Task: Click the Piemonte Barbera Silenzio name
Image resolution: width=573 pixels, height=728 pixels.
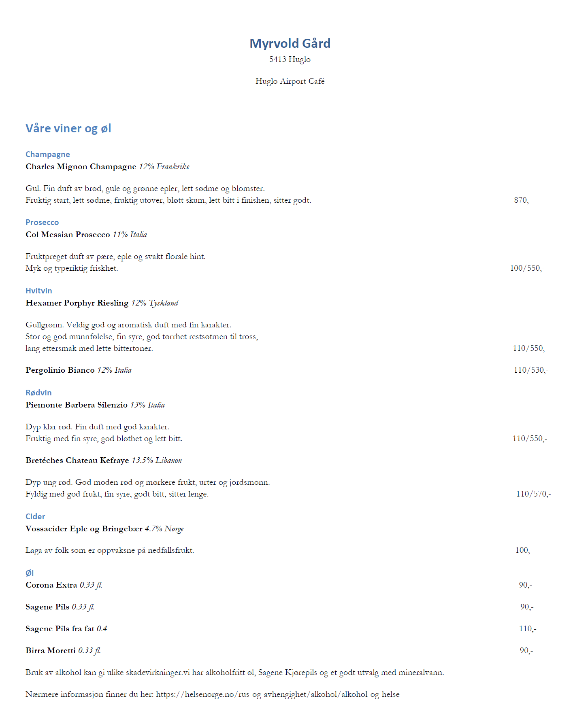Action: [x=77, y=405]
